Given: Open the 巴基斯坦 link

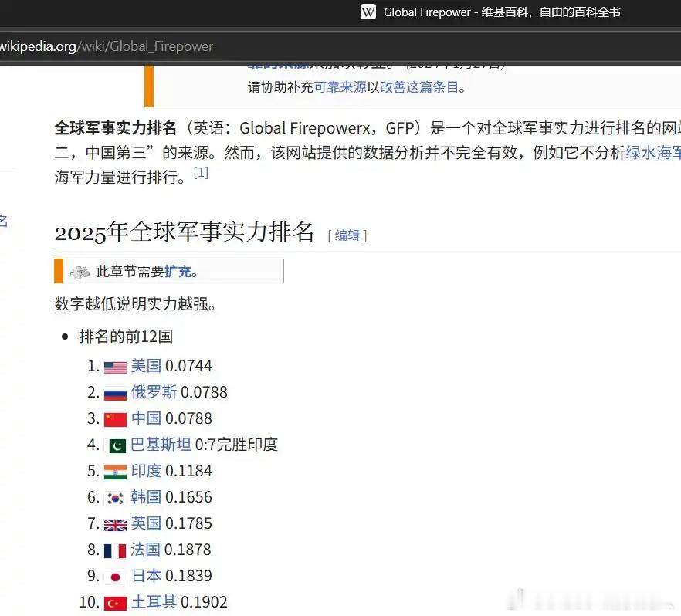Looking at the screenshot, I should (161, 444).
